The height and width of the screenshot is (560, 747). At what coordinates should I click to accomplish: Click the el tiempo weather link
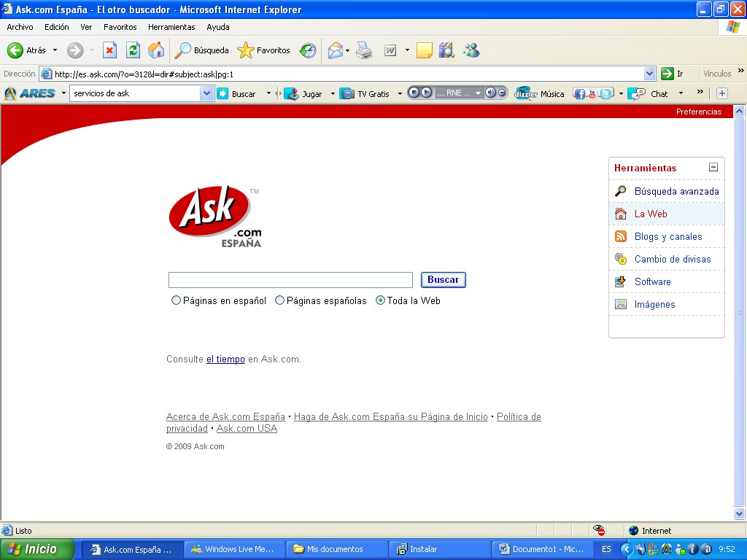[x=225, y=359]
